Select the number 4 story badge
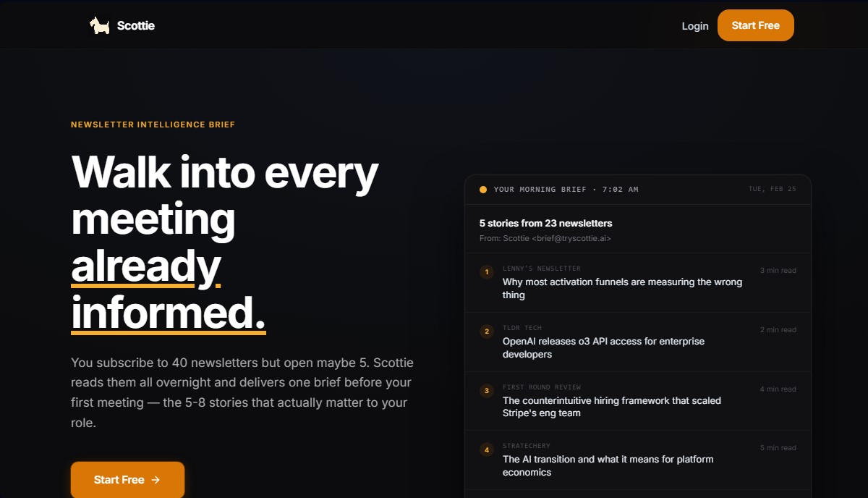This screenshot has height=498, width=868. tap(487, 450)
